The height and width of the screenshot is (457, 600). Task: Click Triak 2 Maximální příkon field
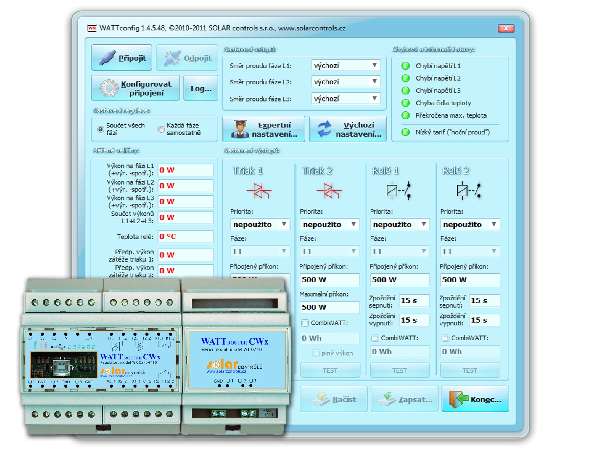click(x=329, y=307)
